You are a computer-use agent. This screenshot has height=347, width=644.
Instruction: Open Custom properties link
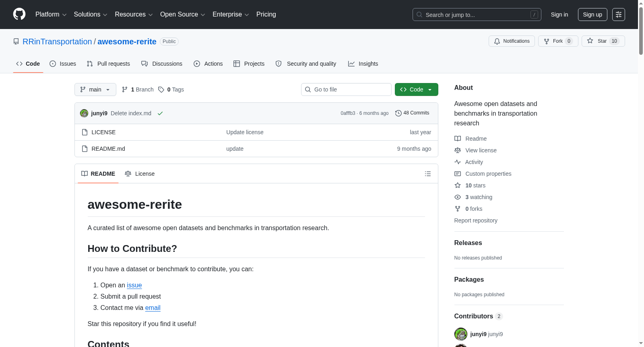[483, 174]
